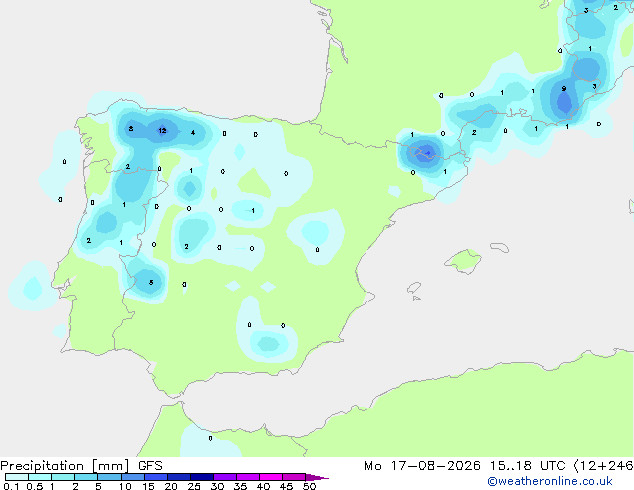Click the '25' legend scale label

194,486
